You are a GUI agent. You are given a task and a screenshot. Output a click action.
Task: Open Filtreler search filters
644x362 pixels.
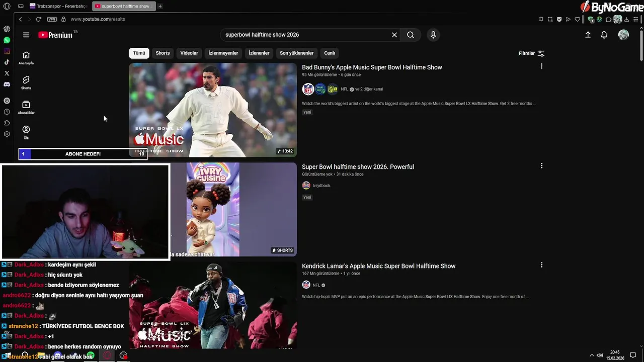click(x=531, y=53)
